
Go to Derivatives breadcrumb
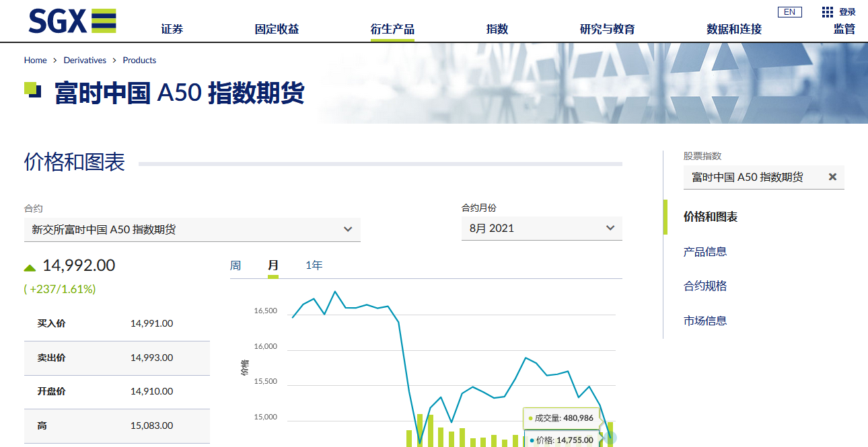tap(85, 60)
